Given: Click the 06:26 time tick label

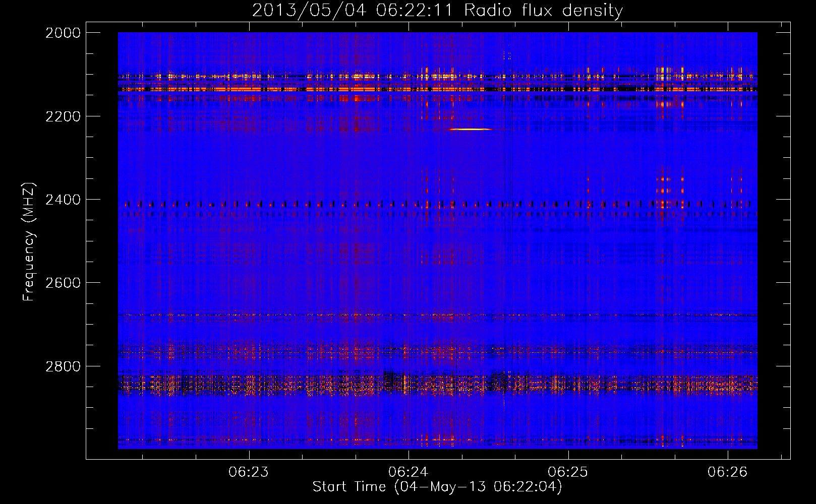Looking at the screenshot, I should tap(727, 472).
